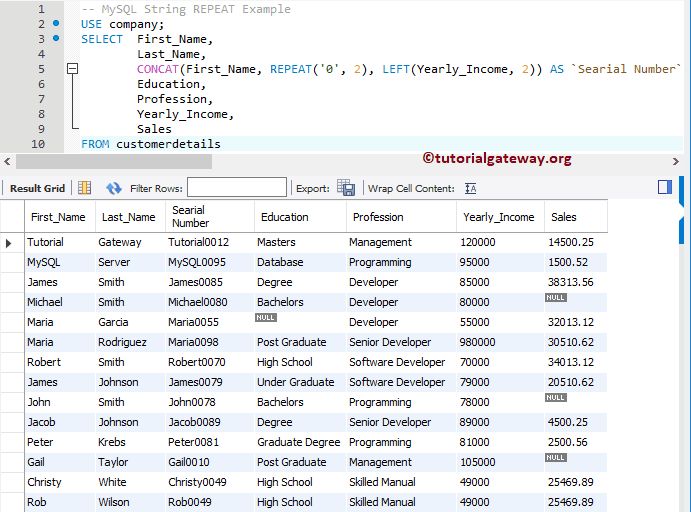Screen dimensions: 691x512
Task: Click the Result Grid button
Action: pos(37,189)
